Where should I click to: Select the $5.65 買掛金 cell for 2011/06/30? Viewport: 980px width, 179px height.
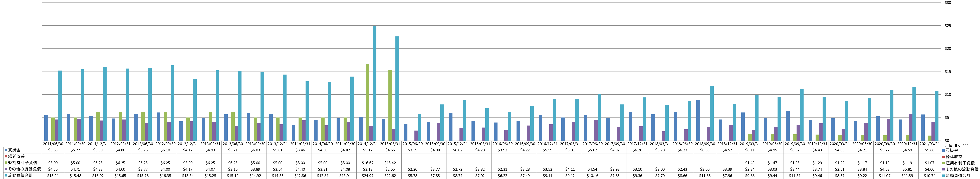coord(53,150)
